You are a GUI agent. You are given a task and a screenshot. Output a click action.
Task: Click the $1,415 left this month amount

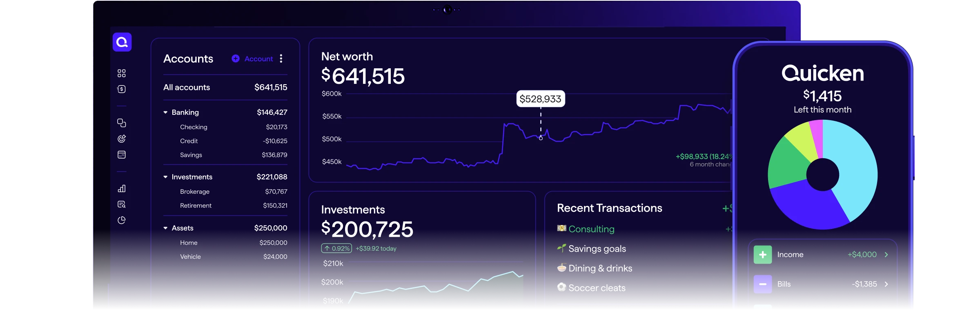pyautogui.click(x=822, y=96)
